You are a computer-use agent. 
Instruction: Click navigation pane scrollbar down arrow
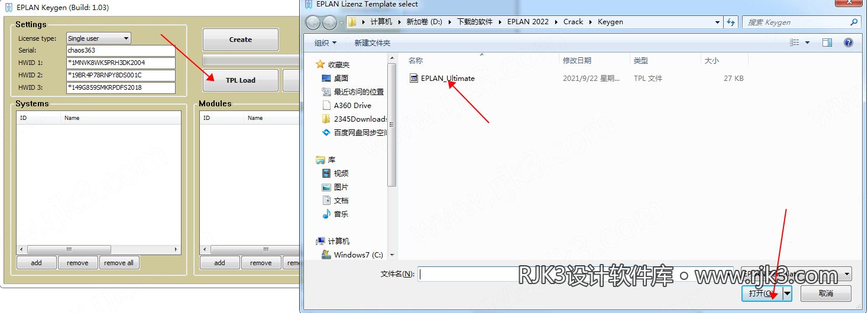[x=392, y=255]
